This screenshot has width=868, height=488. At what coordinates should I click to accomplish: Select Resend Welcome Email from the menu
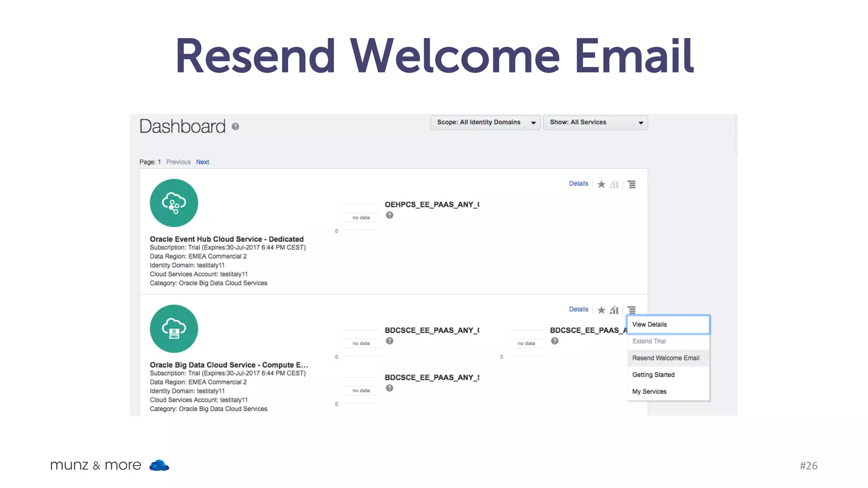tap(665, 358)
